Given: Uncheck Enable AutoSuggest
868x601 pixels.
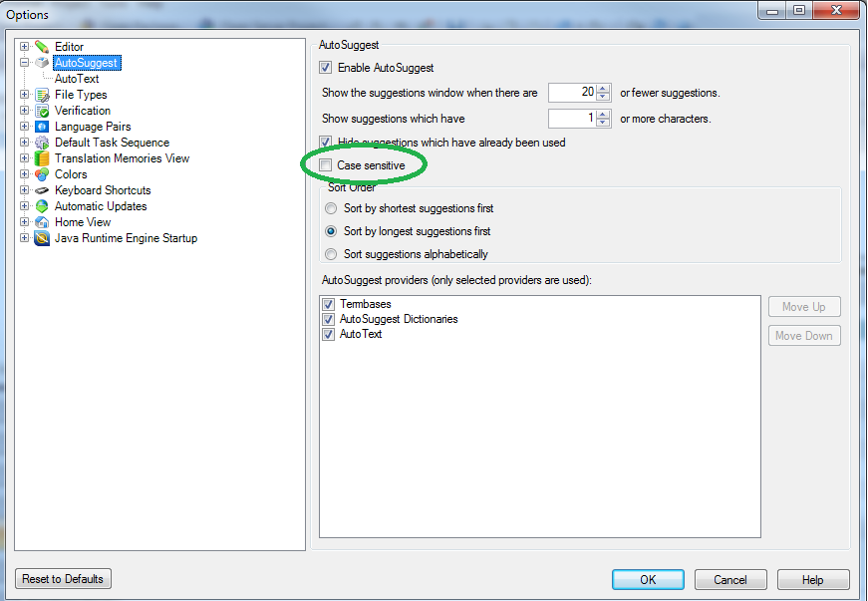Looking at the screenshot, I should tap(326, 68).
